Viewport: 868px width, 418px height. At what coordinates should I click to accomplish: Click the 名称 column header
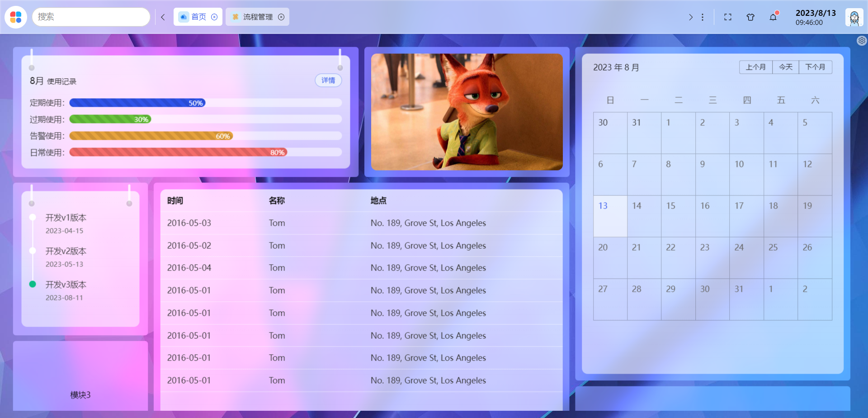click(277, 200)
